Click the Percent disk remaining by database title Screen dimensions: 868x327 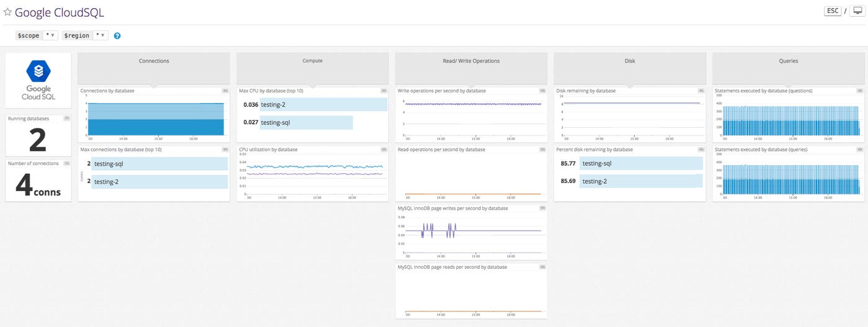595,150
